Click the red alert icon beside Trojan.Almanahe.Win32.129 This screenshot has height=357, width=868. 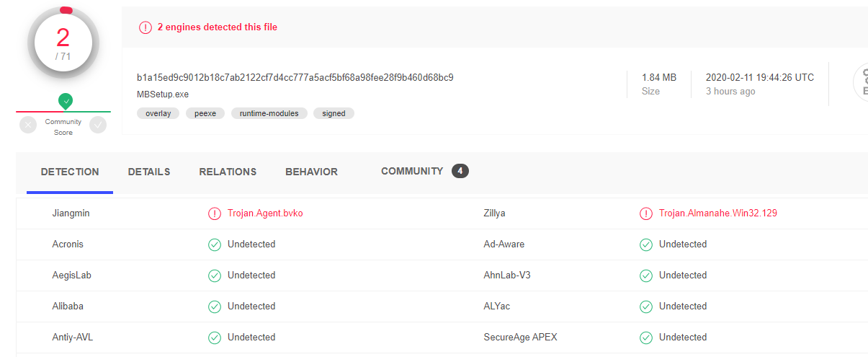(646, 213)
